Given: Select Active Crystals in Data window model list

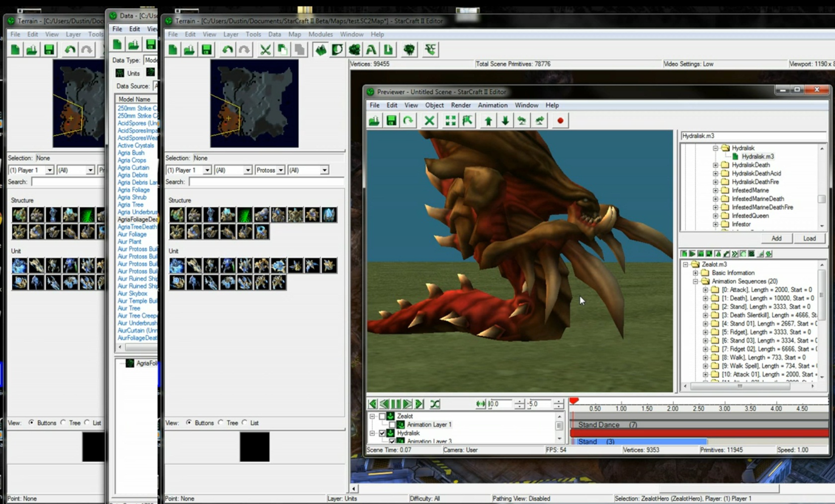Looking at the screenshot, I should 136,146.
